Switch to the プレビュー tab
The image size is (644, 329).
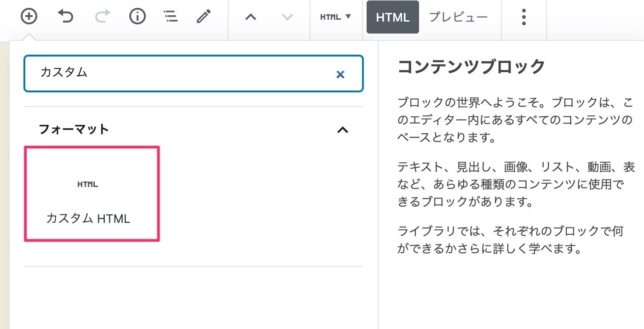(458, 17)
